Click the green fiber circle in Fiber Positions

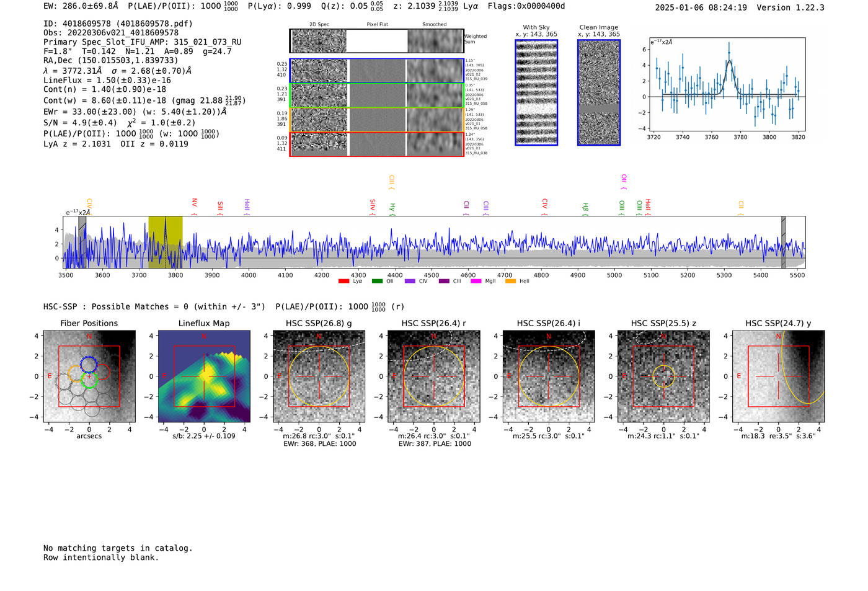click(x=90, y=380)
